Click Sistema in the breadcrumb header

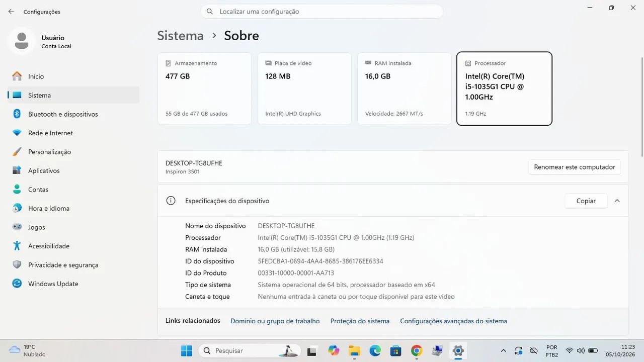point(181,36)
